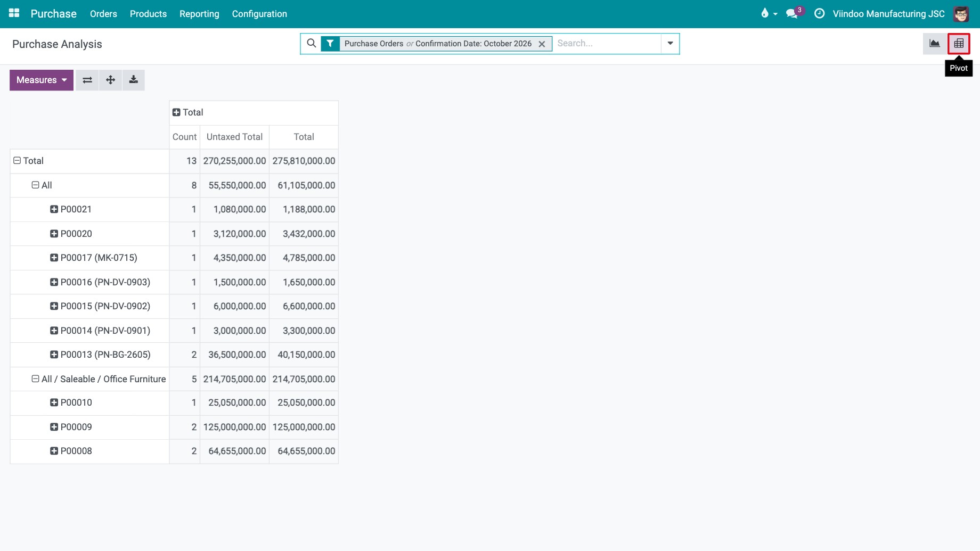Click the flip axis icon

87,80
